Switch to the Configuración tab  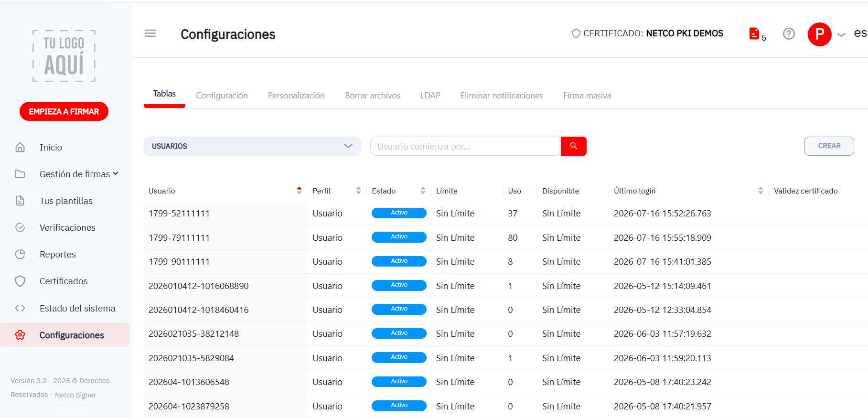tap(222, 96)
